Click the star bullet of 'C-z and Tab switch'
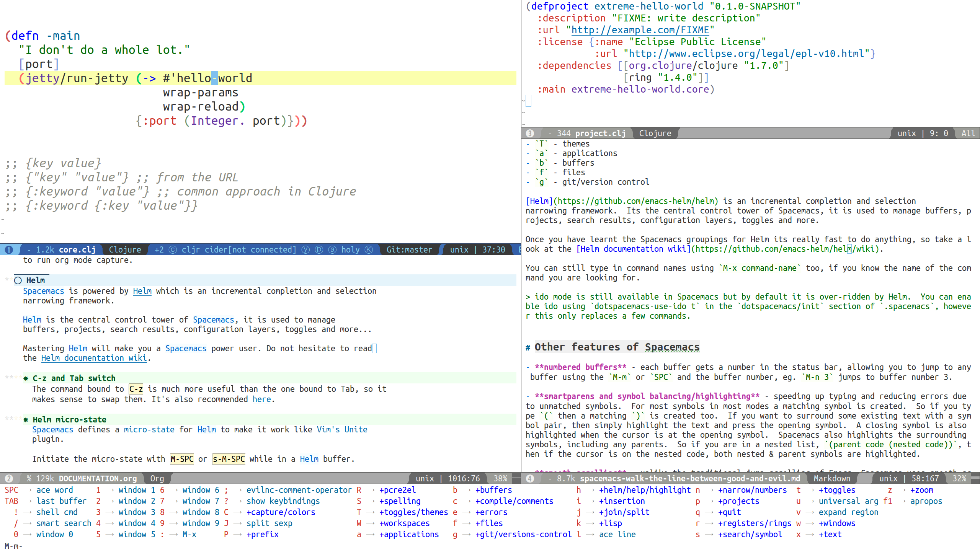 26,378
